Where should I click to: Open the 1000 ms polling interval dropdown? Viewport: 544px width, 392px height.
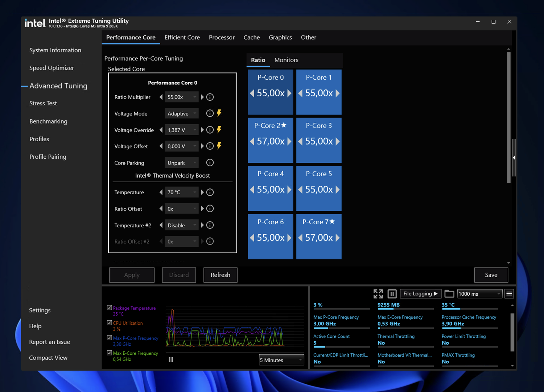[479, 294]
